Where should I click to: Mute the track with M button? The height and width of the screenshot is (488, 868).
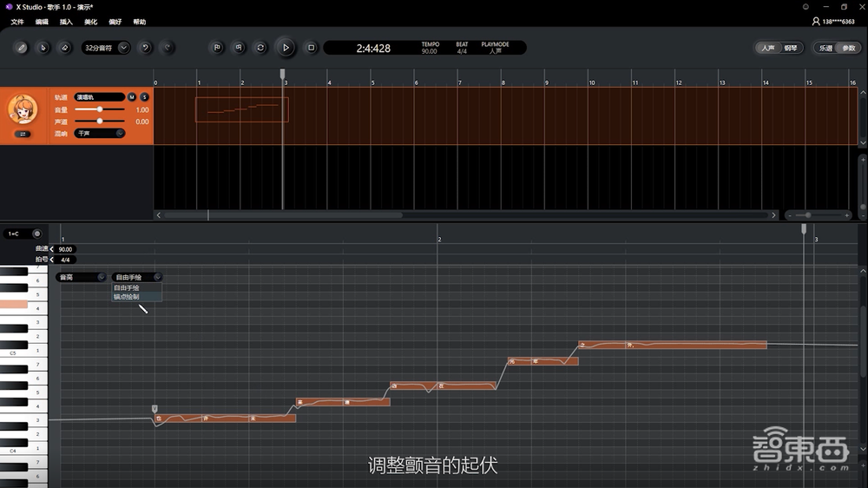click(132, 97)
